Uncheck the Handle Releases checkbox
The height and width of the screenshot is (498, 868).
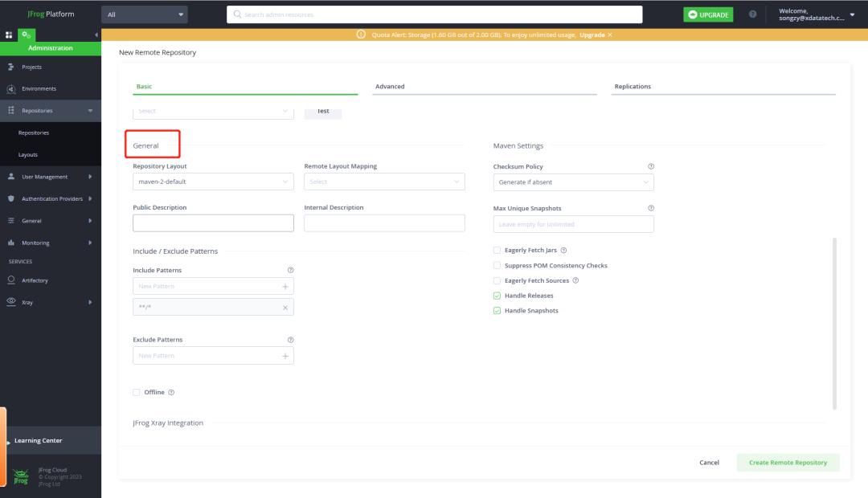tap(497, 296)
